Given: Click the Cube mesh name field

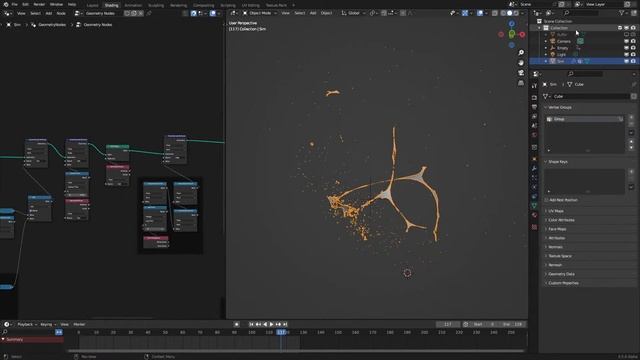Looking at the screenshot, I should 590,96.
